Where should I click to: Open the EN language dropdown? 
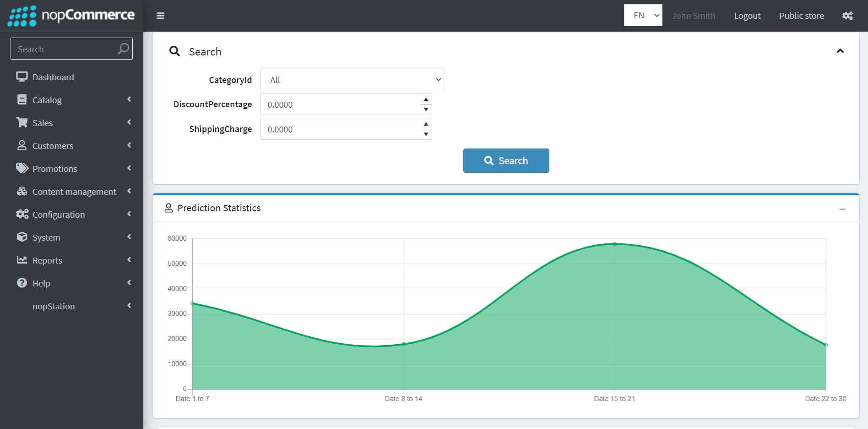[643, 15]
